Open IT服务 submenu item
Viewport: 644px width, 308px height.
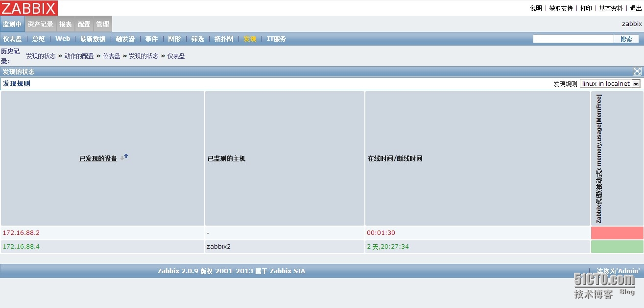(276, 39)
